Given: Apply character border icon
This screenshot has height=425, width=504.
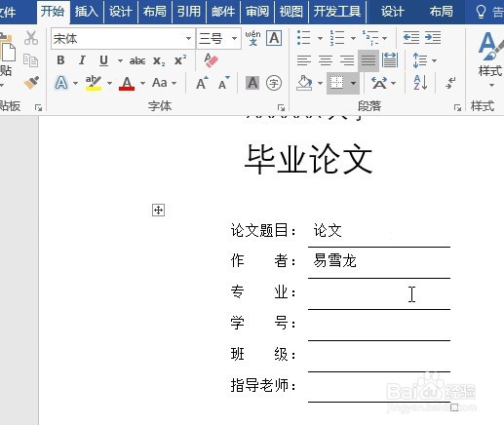Looking at the screenshot, I should (274, 38).
